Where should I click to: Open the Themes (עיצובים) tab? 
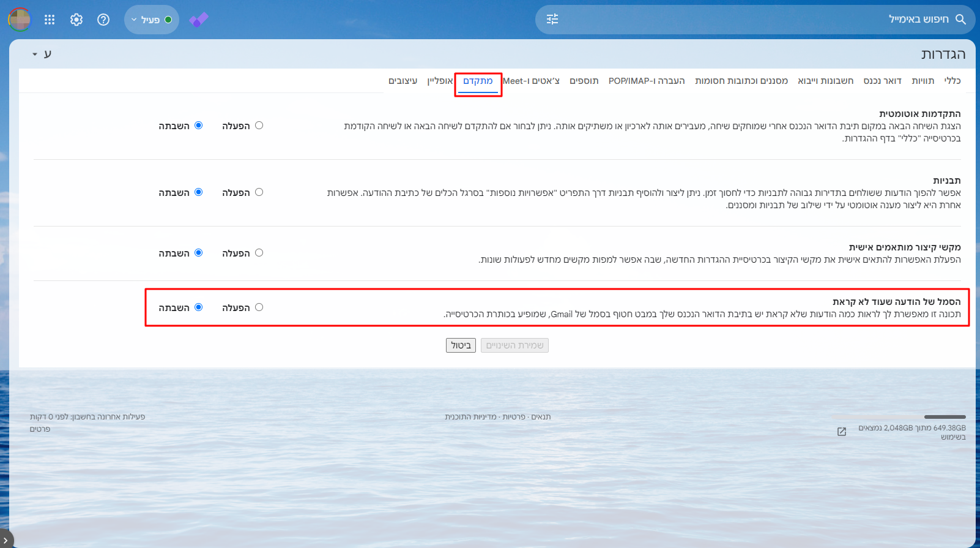pyautogui.click(x=403, y=81)
